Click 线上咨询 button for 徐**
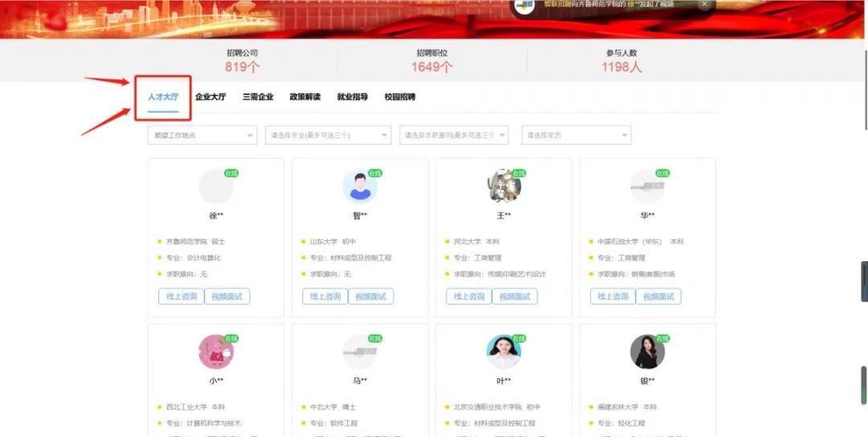 pos(181,296)
